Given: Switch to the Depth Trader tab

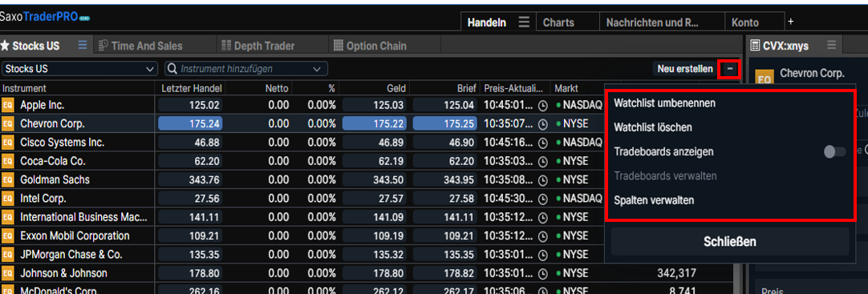Looking at the screenshot, I should [258, 46].
